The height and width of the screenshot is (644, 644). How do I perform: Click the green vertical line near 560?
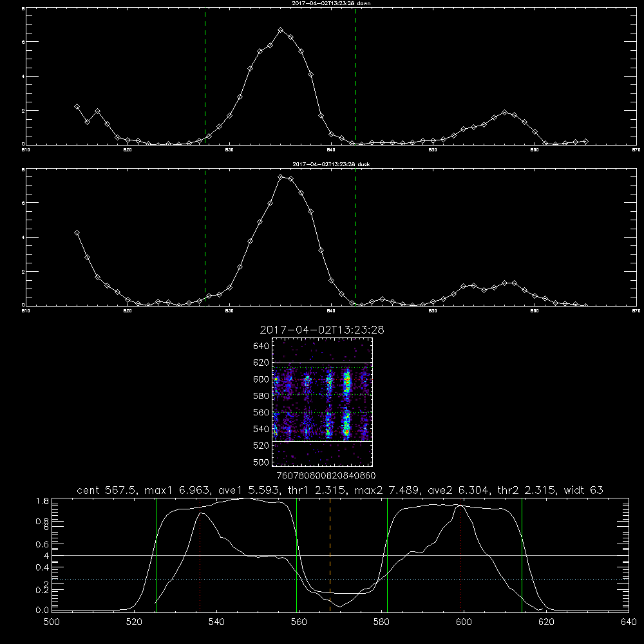(x=296, y=555)
